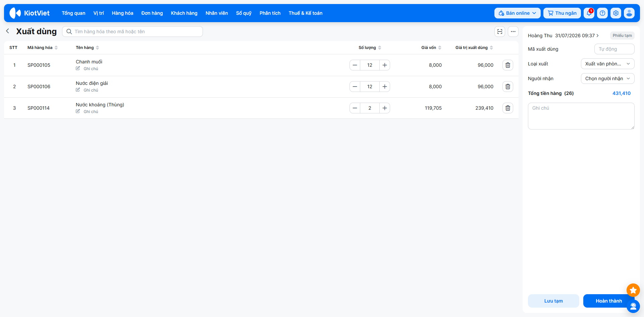Click the Lưu tạm button

pyautogui.click(x=553, y=301)
